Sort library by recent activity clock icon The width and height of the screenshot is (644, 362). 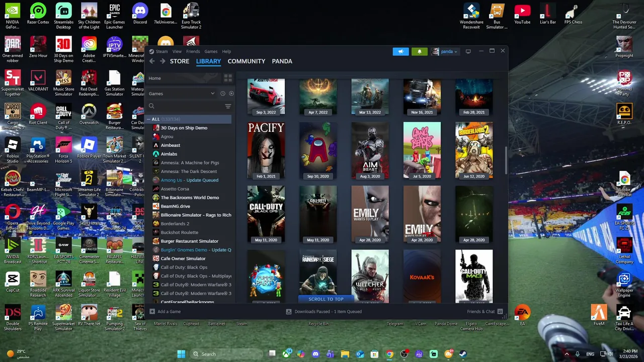[x=223, y=94]
